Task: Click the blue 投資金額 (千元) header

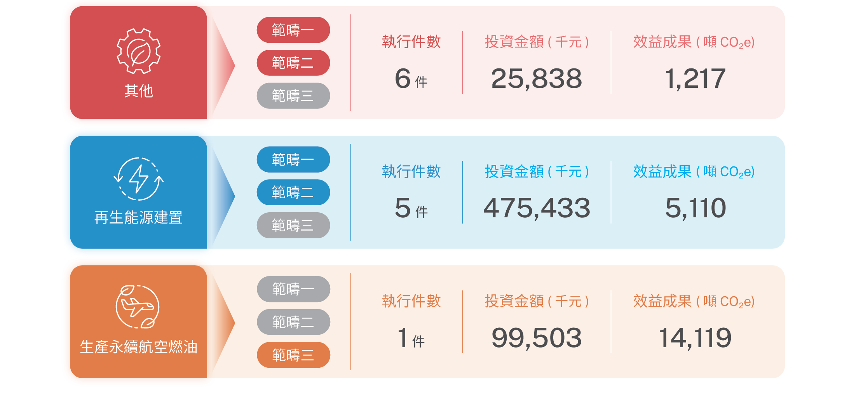Action: coord(537,171)
